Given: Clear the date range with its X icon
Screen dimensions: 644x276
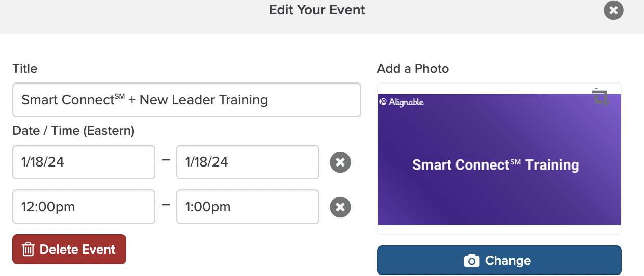Looking at the screenshot, I should (340, 162).
